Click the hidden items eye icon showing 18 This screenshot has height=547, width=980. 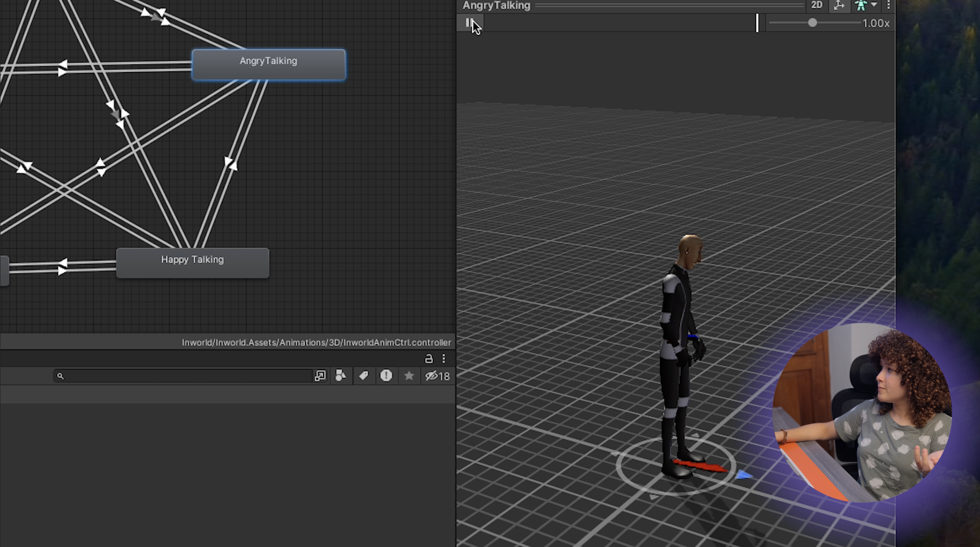click(437, 376)
